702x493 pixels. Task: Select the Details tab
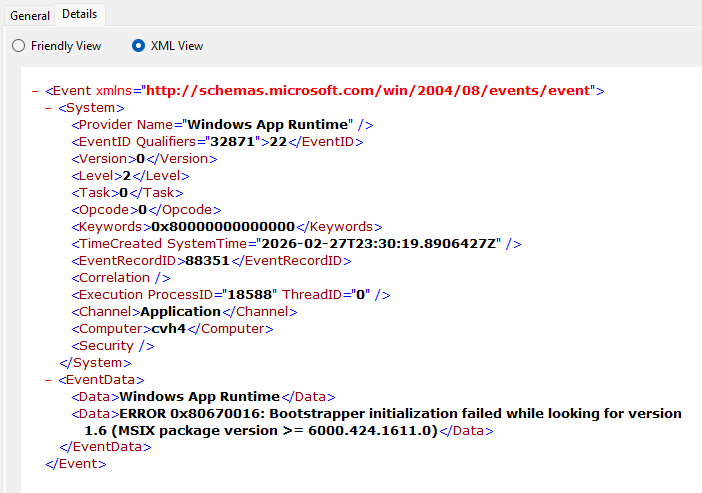point(80,14)
